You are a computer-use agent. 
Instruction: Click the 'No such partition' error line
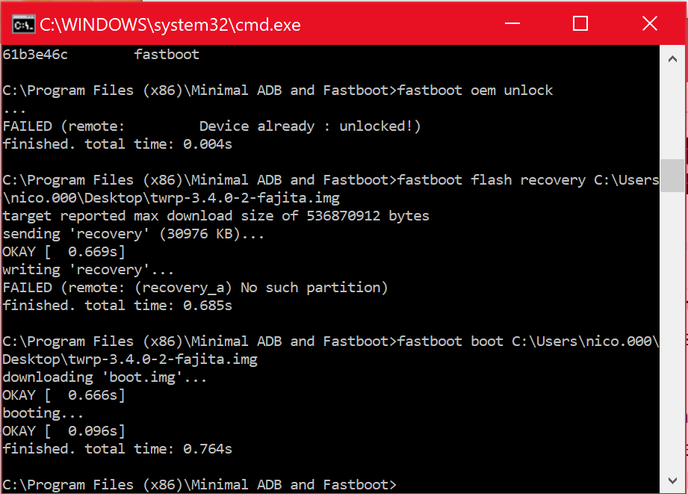coord(195,288)
